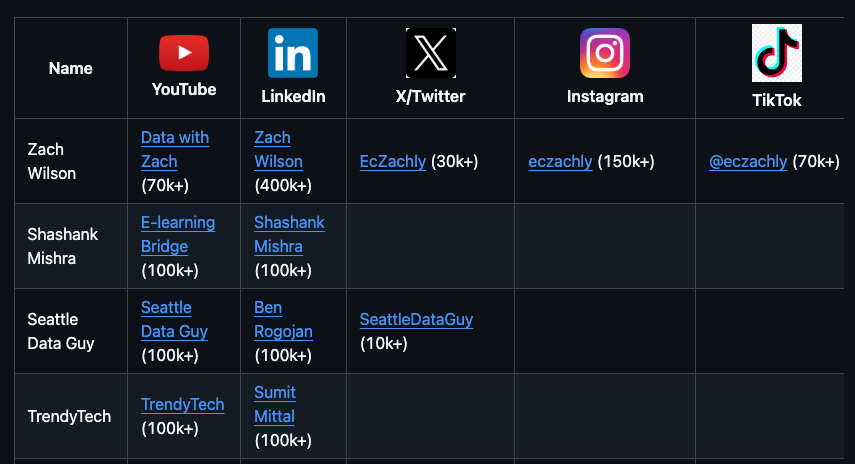Click the LinkedIn logo icon

point(293,53)
